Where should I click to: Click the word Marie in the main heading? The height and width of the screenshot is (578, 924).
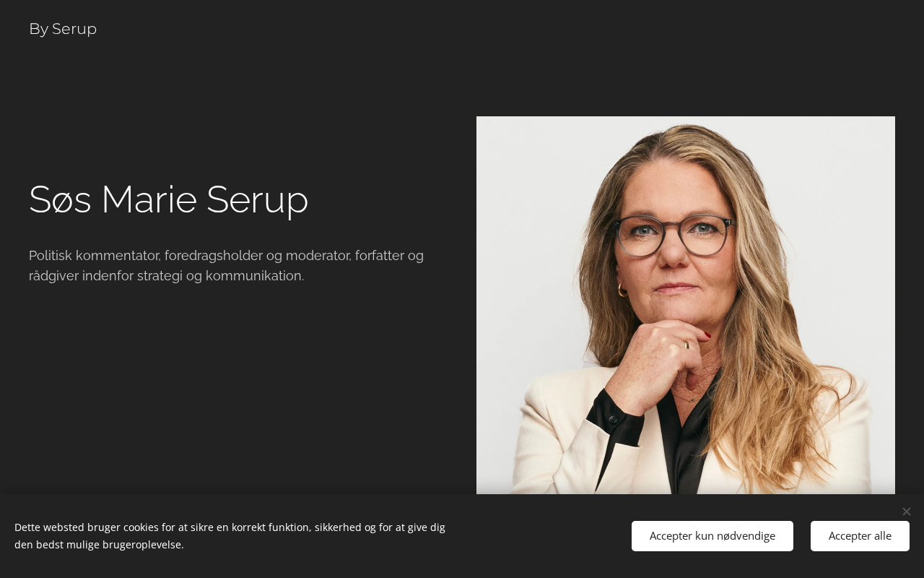[x=149, y=199]
